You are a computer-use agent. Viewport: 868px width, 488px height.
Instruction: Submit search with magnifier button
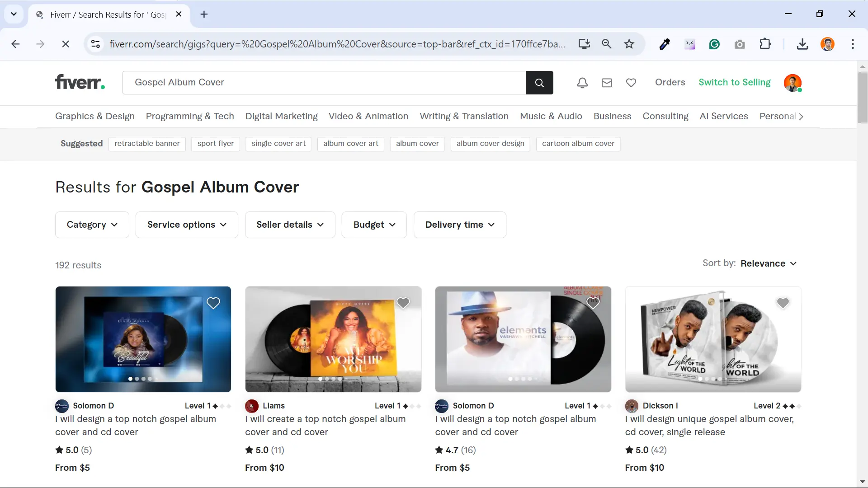(x=539, y=83)
